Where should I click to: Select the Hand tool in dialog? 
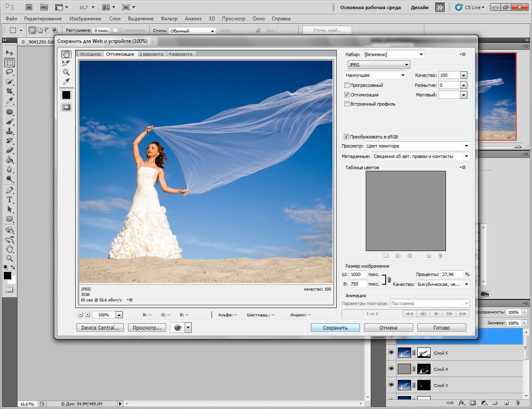[x=66, y=54]
